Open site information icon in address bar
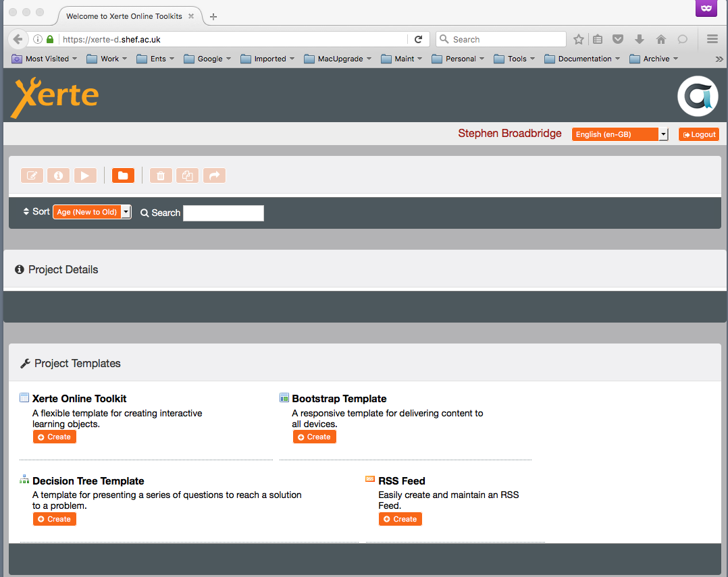Viewport: 728px width, 577px height. coord(38,39)
